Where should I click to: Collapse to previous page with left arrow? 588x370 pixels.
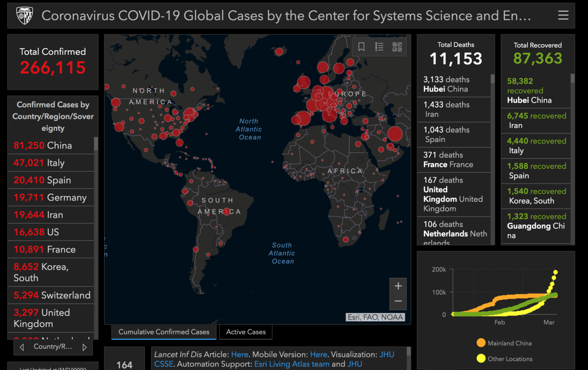[21, 346]
